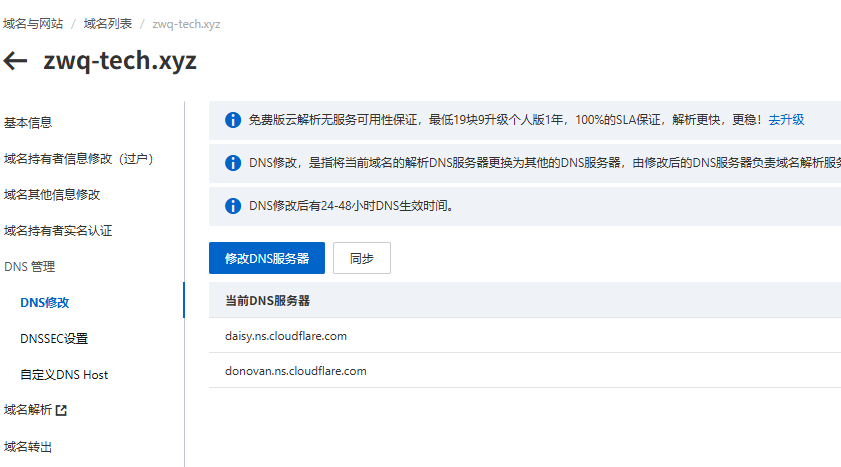The height and width of the screenshot is (467, 841).
Task: Open 域名列表 breadcrumb
Action: [x=107, y=24]
